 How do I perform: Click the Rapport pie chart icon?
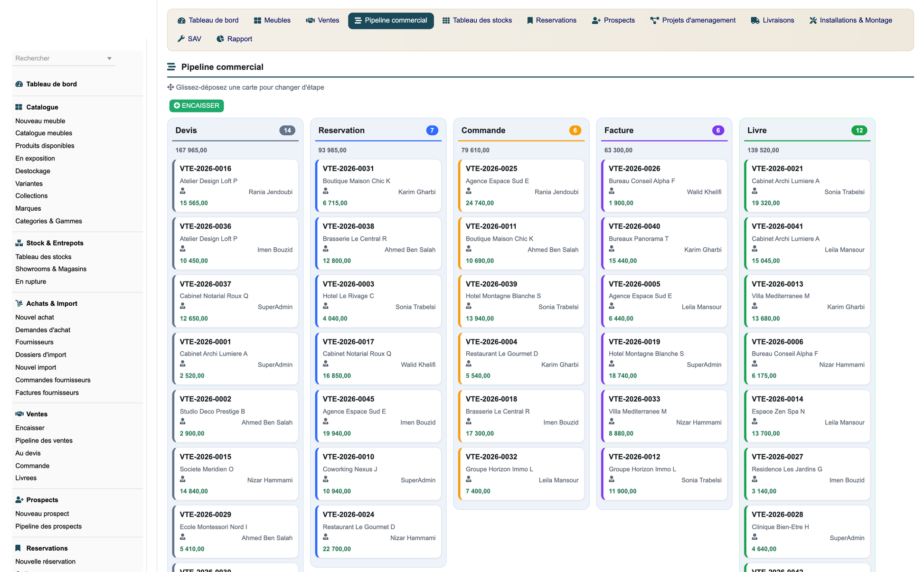tap(220, 39)
